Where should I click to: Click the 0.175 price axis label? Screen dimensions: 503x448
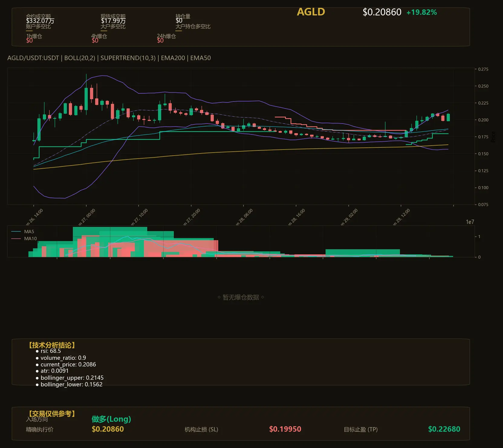point(483,137)
